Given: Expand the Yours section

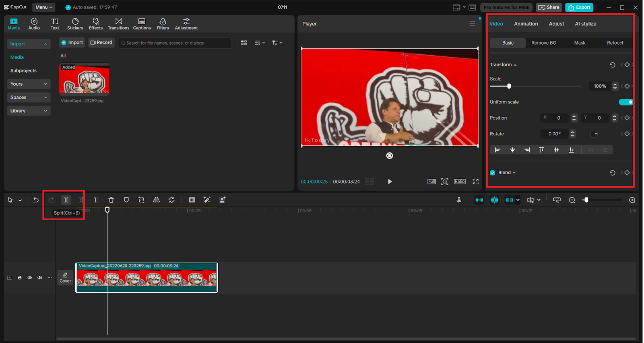Looking at the screenshot, I should pos(29,84).
